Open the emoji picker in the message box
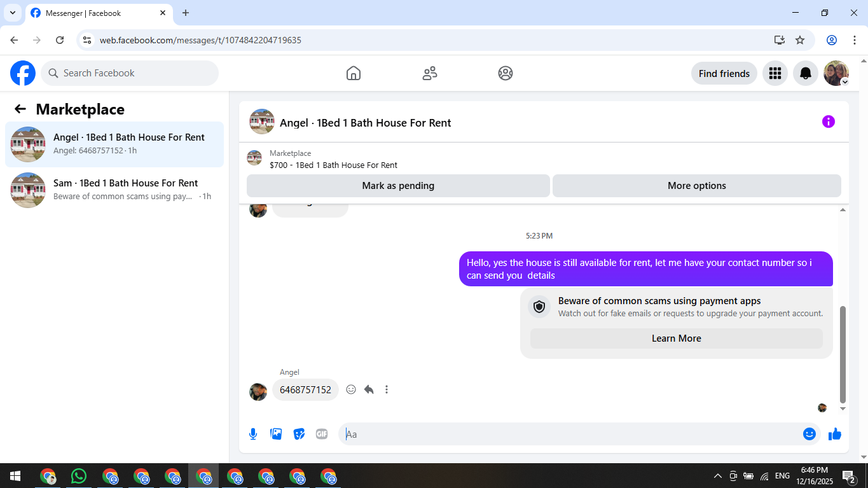868x488 pixels. (809, 434)
